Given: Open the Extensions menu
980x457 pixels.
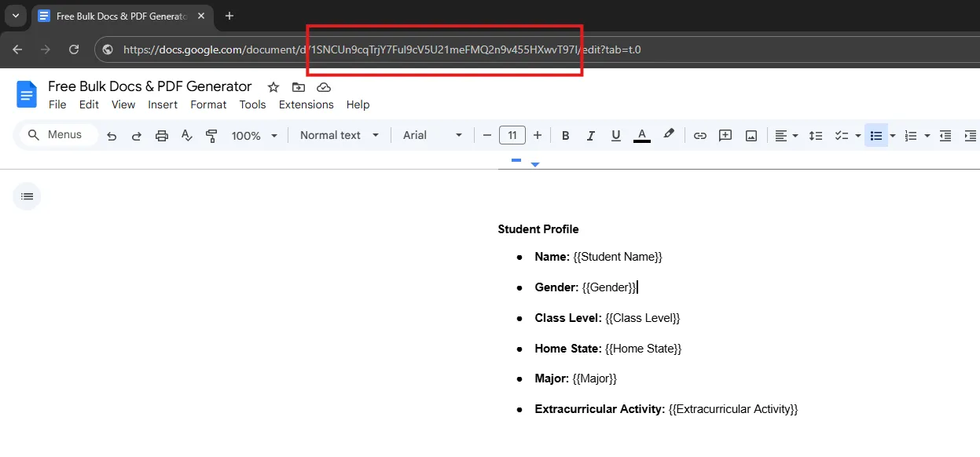Looking at the screenshot, I should [x=306, y=104].
